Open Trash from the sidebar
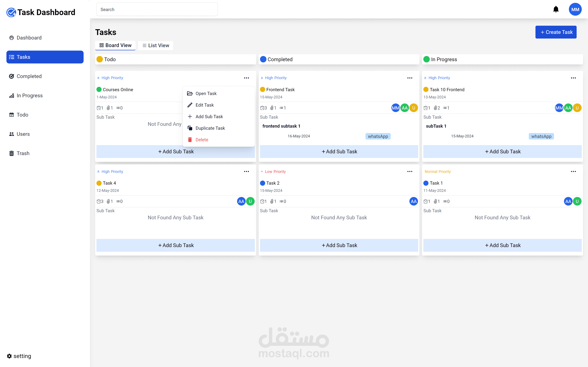Screen dimensions: 588x367 23,153
